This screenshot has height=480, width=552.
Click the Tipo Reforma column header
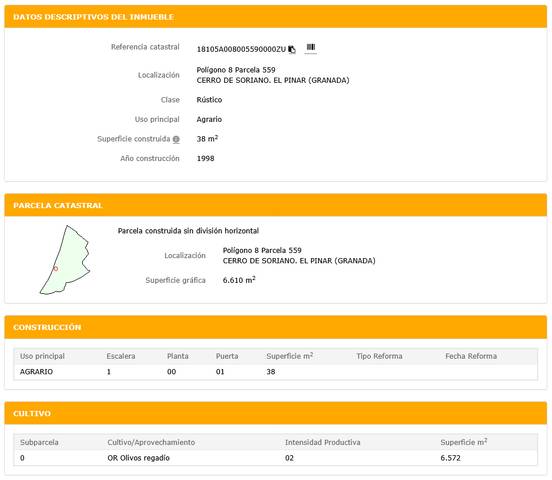click(379, 356)
